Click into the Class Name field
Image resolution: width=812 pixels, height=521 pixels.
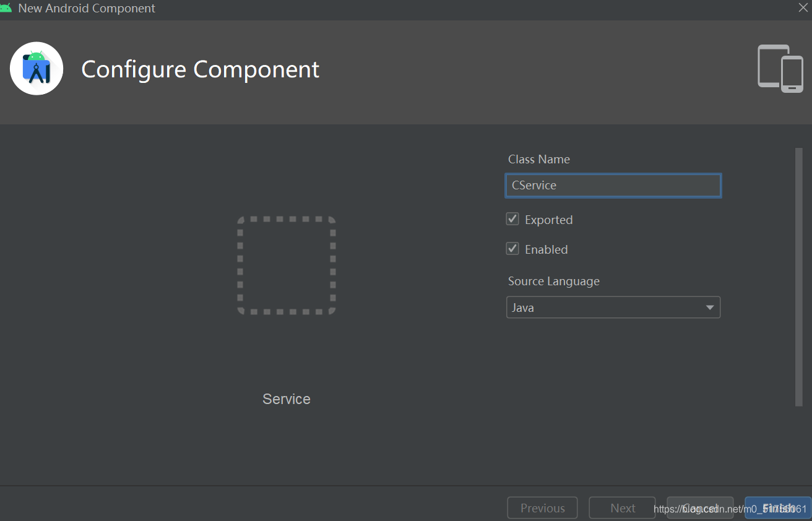pyautogui.click(x=613, y=186)
